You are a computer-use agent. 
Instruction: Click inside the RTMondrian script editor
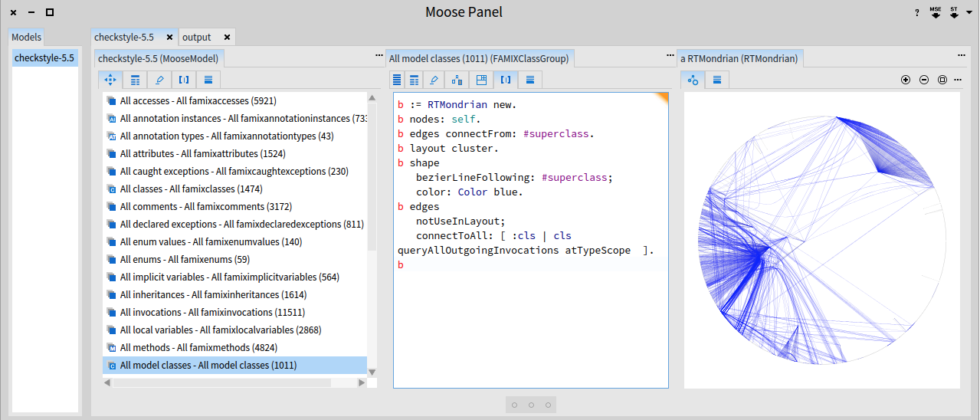pyautogui.click(x=530, y=322)
